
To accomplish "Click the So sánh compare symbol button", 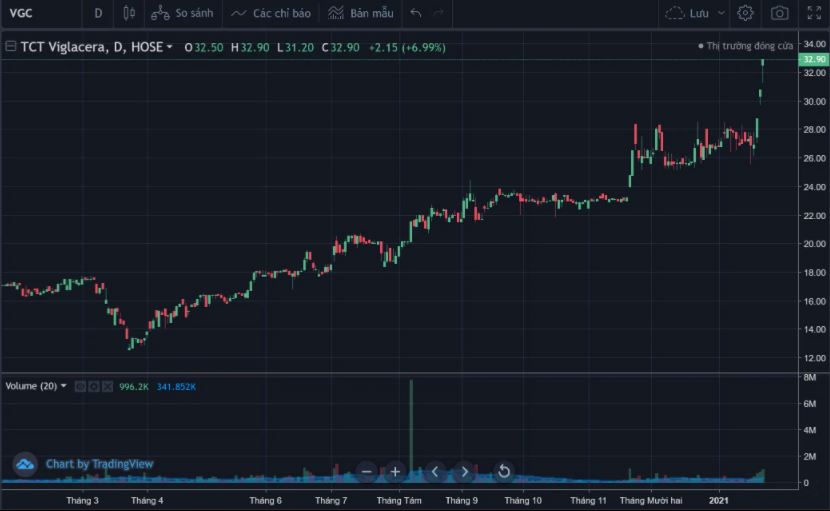I will pyautogui.click(x=182, y=13).
